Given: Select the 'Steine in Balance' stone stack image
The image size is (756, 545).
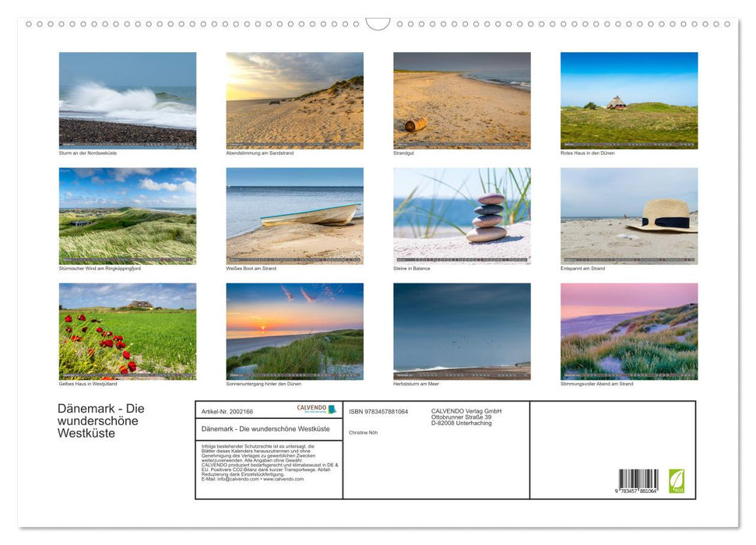Looking at the screenshot, I should click(462, 215).
